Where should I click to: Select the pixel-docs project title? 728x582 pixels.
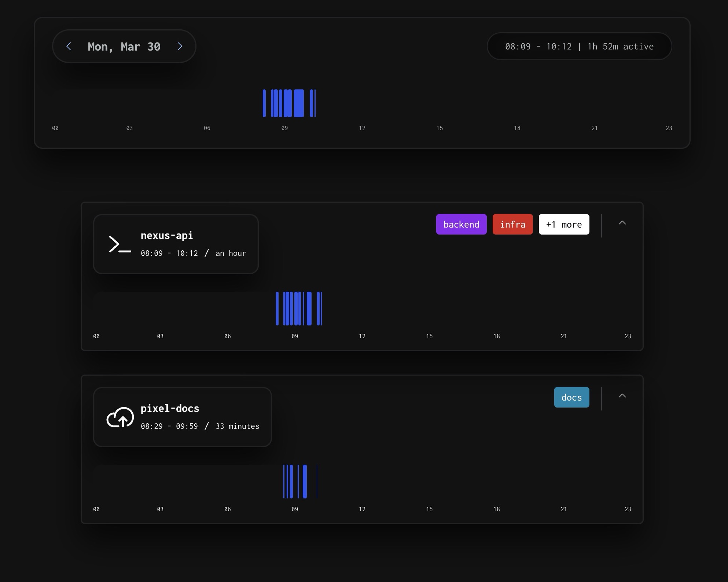tap(170, 408)
